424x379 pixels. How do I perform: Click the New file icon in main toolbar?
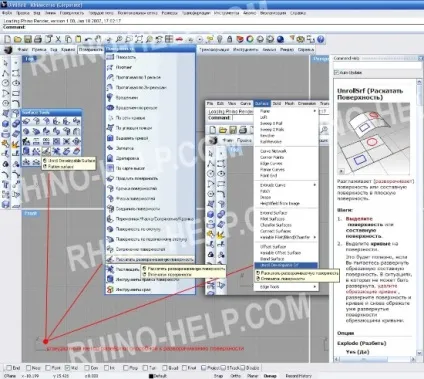pyautogui.click(x=7, y=39)
